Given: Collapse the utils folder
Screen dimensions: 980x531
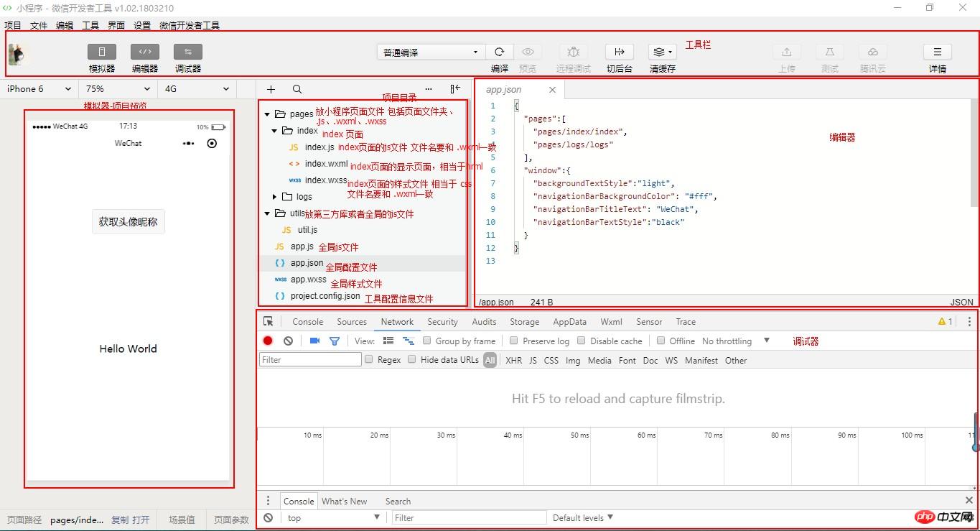Looking at the screenshot, I should coord(267,213).
